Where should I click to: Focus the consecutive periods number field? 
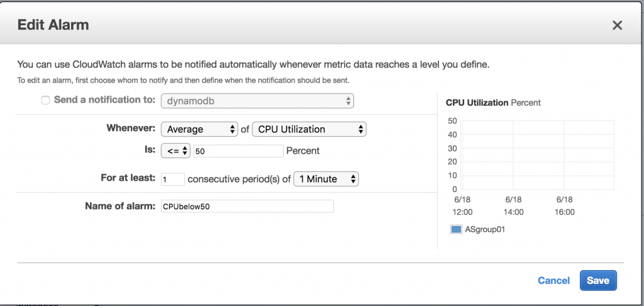[173, 179]
